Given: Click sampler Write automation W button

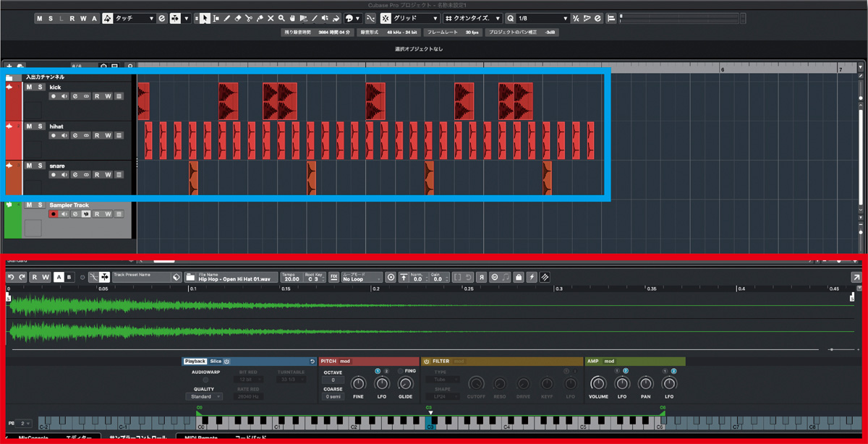Looking at the screenshot, I should pyautogui.click(x=46, y=277).
